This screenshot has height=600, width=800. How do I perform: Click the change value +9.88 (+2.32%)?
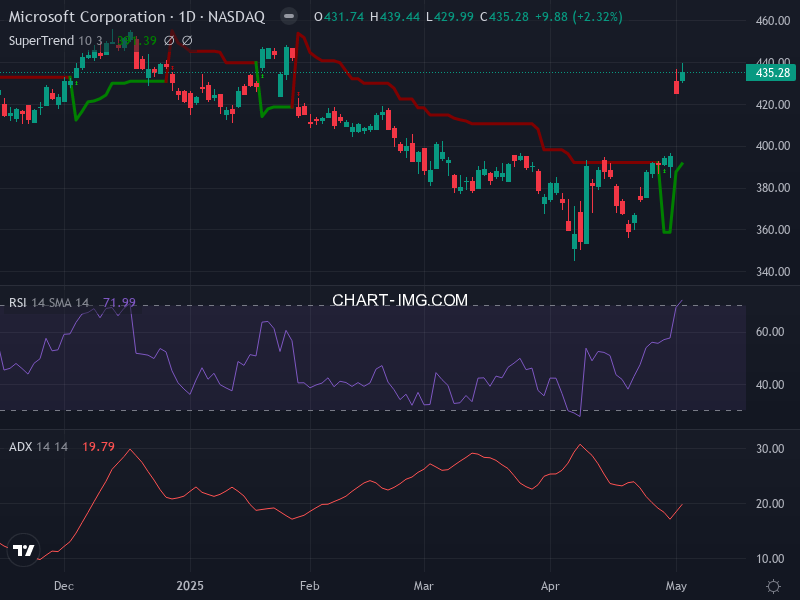[579, 17]
